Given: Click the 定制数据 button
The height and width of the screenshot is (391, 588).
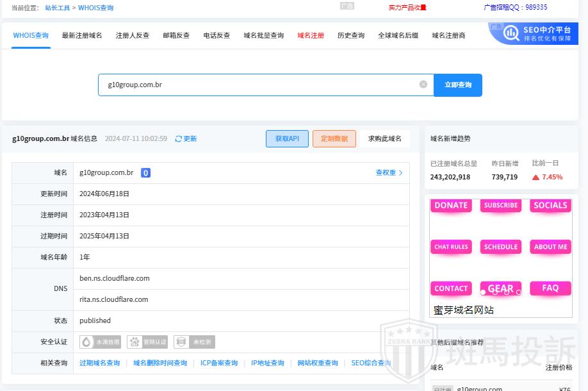Looking at the screenshot, I should point(334,138).
